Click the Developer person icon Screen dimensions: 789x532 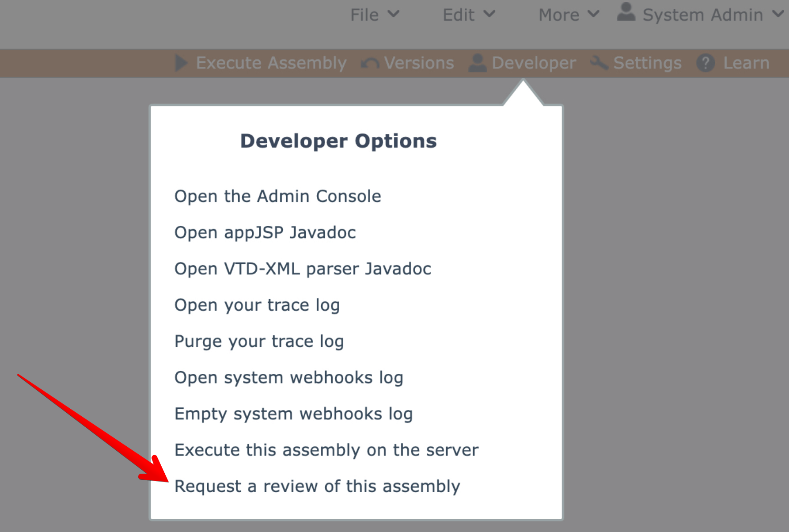point(478,63)
